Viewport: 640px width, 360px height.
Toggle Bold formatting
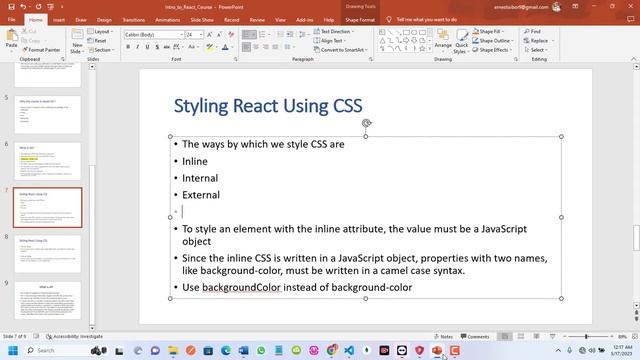128,47
